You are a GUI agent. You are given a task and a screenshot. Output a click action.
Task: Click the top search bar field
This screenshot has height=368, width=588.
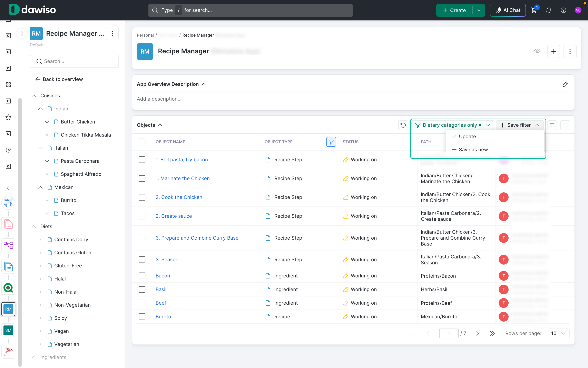click(250, 10)
